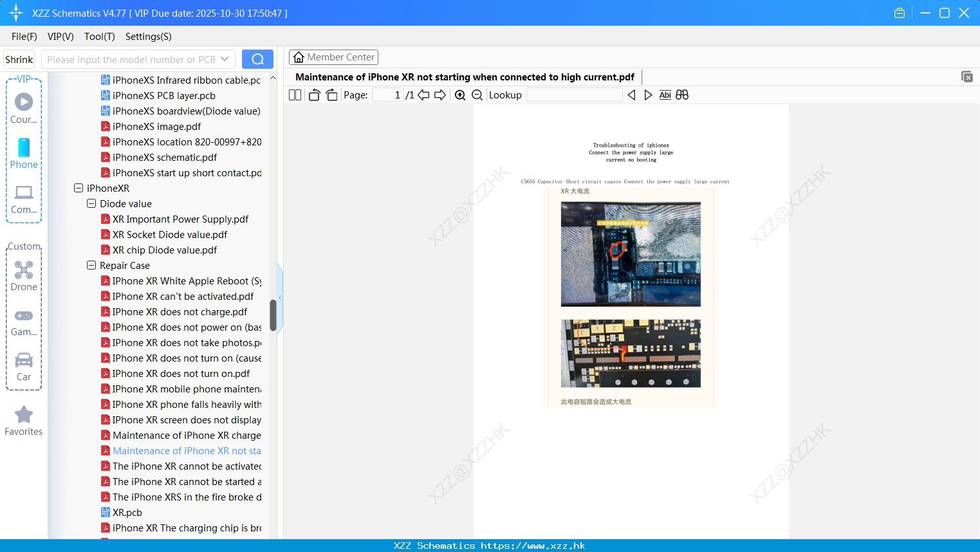This screenshot has width=980, height=552.
Task: Go to previous page arrow
Action: point(423,95)
